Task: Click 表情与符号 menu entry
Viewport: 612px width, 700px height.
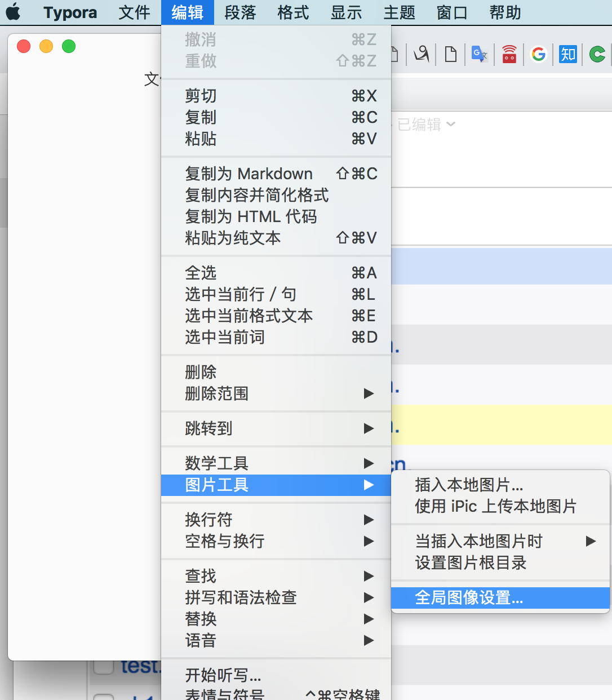Action: [x=276, y=694]
